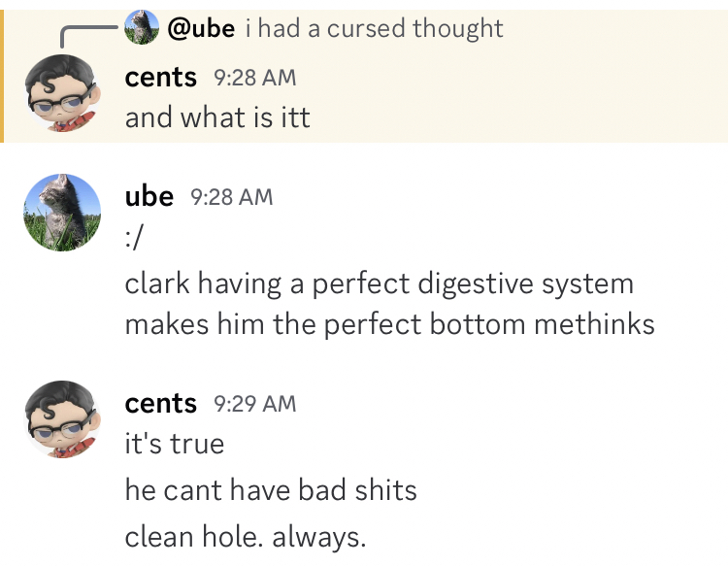Open the cents username above "and what is itt"
Viewport: 728px width, 566px height.
click(x=160, y=77)
